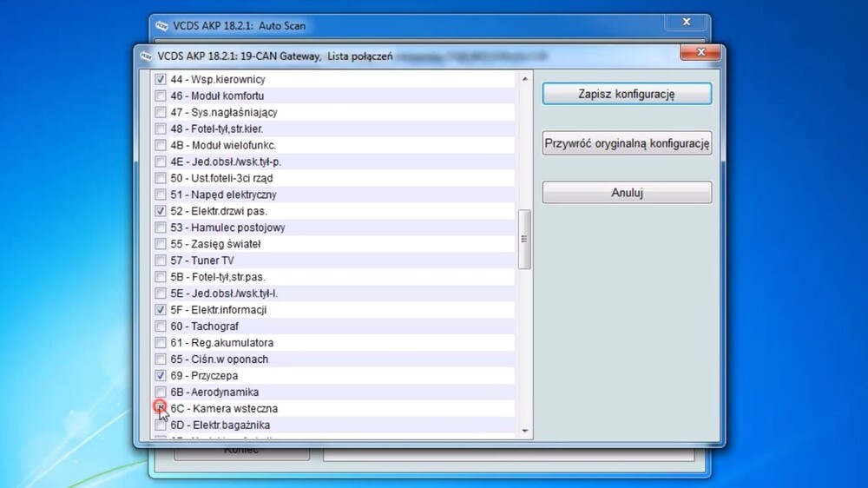Viewport: 868px width, 488px height.
Task: Click the scroll up arrow of the module list
Action: pyautogui.click(x=524, y=79)
